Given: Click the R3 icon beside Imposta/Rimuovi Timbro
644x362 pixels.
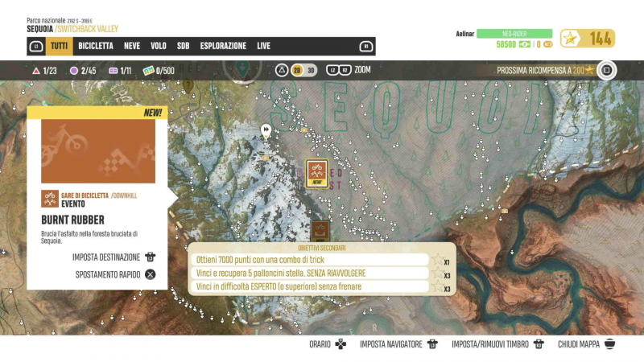Looking at the screenshot, I should [x=539, y=344].
